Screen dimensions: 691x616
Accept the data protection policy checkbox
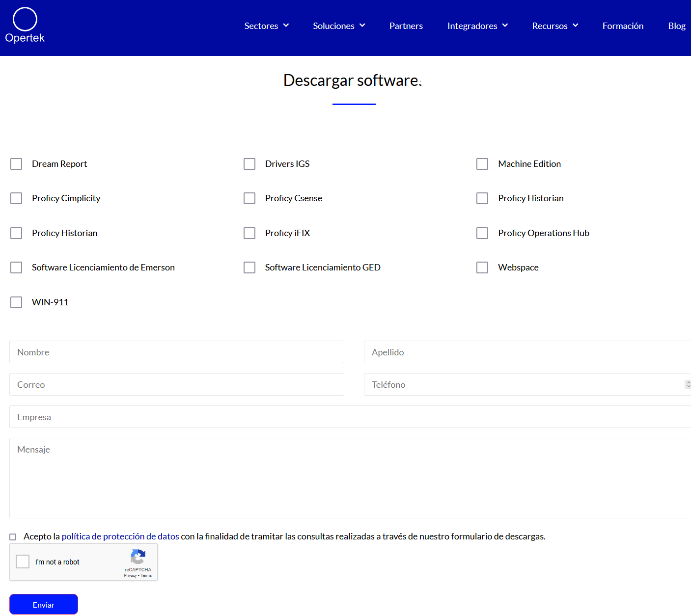tap(13, 537)
